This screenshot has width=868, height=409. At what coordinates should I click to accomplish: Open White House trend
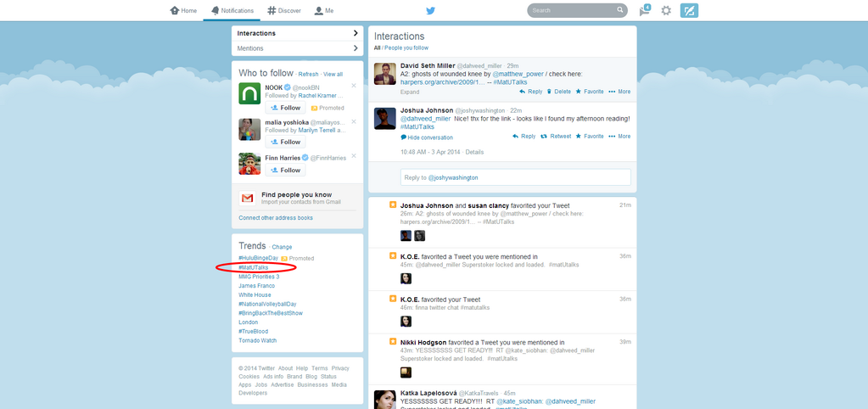point(255,295)
